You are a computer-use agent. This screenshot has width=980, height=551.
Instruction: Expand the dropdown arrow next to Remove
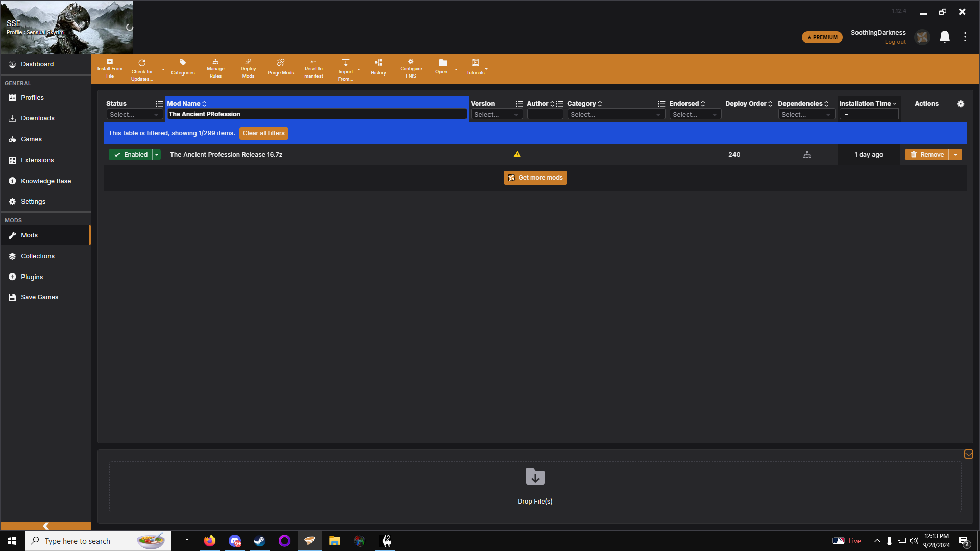[955, 155]
